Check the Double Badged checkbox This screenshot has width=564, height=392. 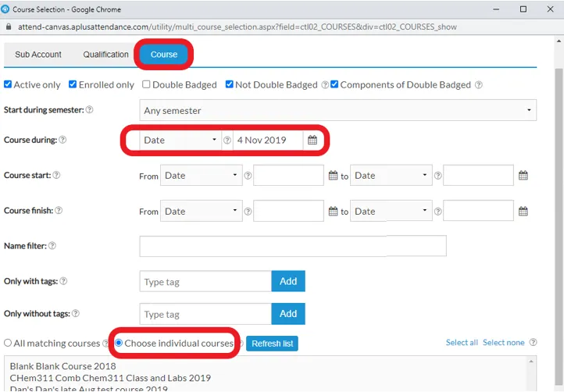coord(146,84)
